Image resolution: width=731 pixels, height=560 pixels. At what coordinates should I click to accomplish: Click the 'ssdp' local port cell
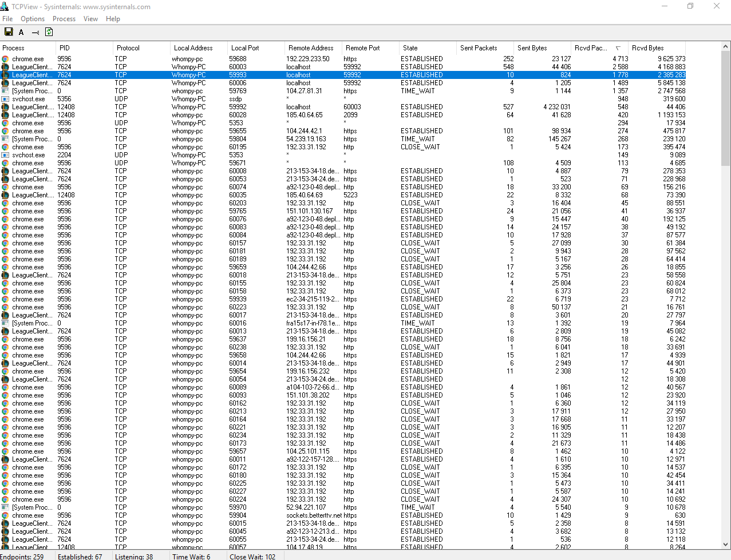tap(235, 99)
